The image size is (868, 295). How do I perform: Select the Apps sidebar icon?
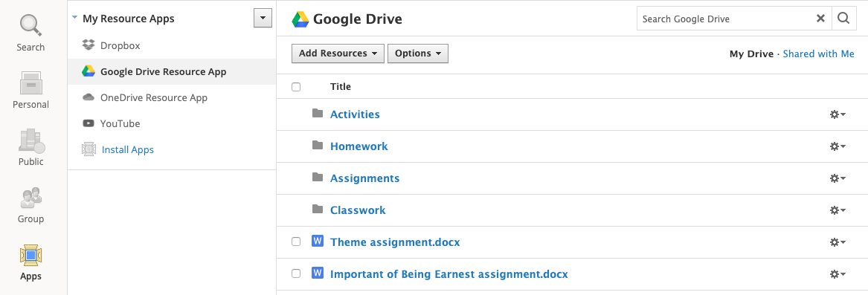pyautogui.click(x=30, y=262)
